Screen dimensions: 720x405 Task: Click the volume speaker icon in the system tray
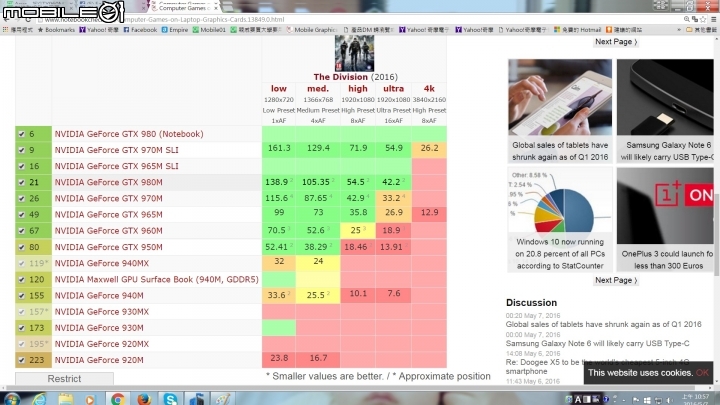tap(670, 400)
